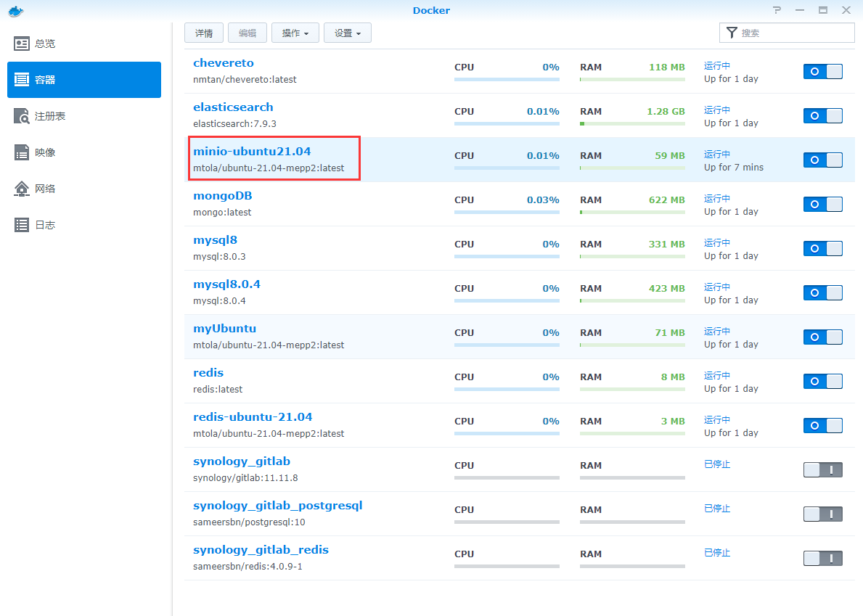Open the chevereto container name link

pyautogui.click(x=224, y=62)
